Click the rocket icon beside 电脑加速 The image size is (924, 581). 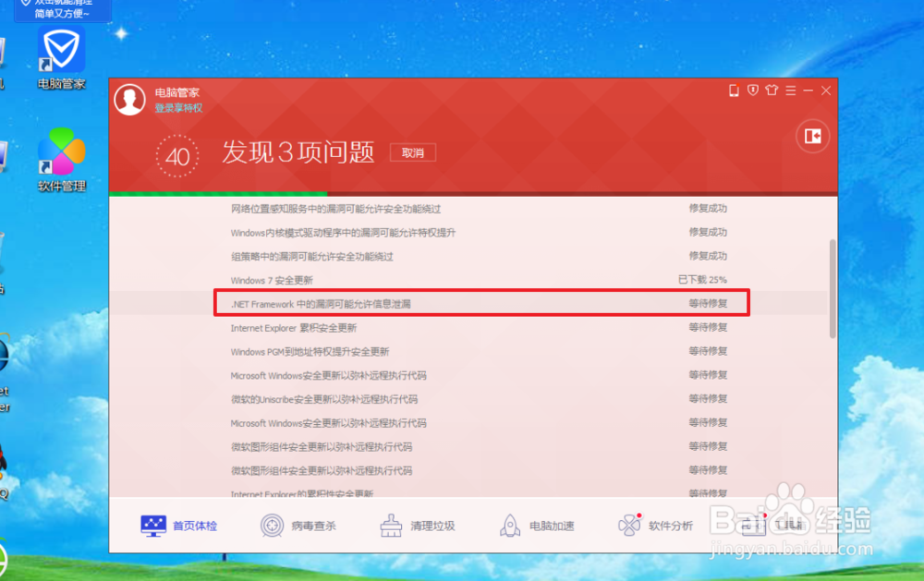(x=510, y=526)
